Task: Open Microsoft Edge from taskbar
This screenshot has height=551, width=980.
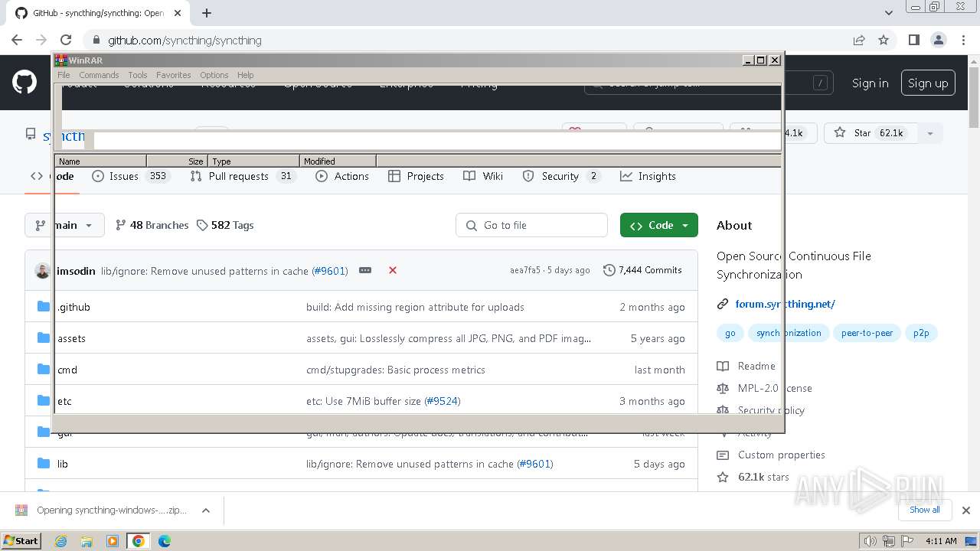Action: [x=165, y=541]
